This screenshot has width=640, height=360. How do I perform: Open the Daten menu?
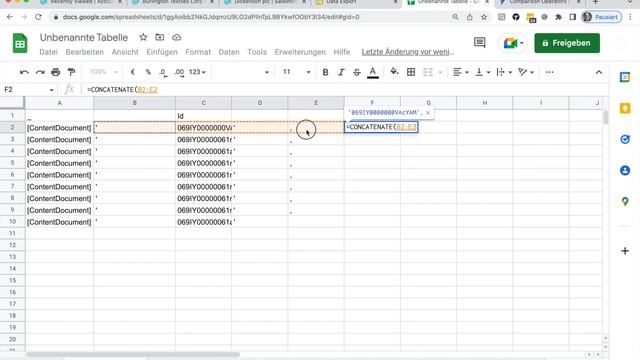229,52
